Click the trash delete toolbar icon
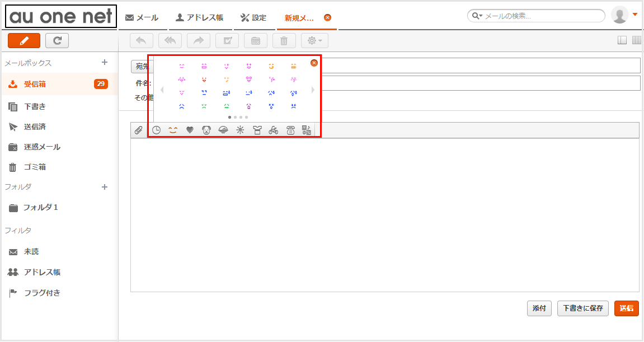This screenshot has height=342, width=644. [x=284, y=41]
